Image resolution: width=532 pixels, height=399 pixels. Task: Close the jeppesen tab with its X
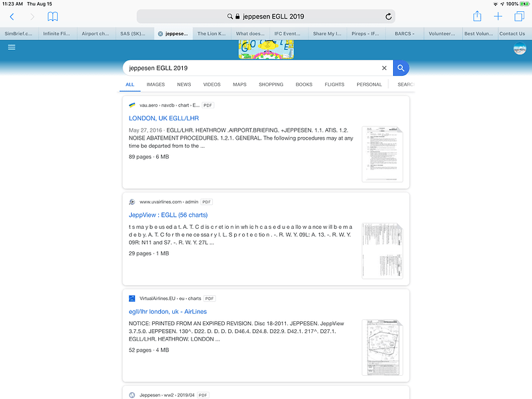coord(160,34)
